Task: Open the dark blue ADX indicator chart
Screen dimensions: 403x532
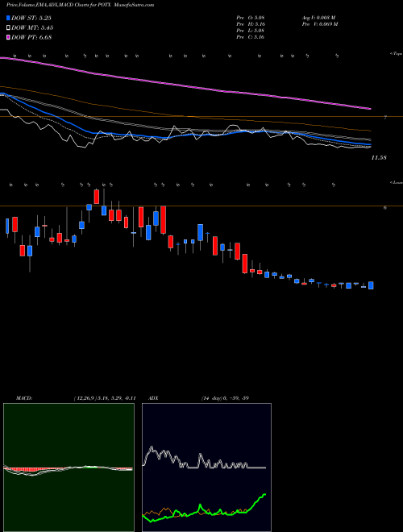Action: 206,468
